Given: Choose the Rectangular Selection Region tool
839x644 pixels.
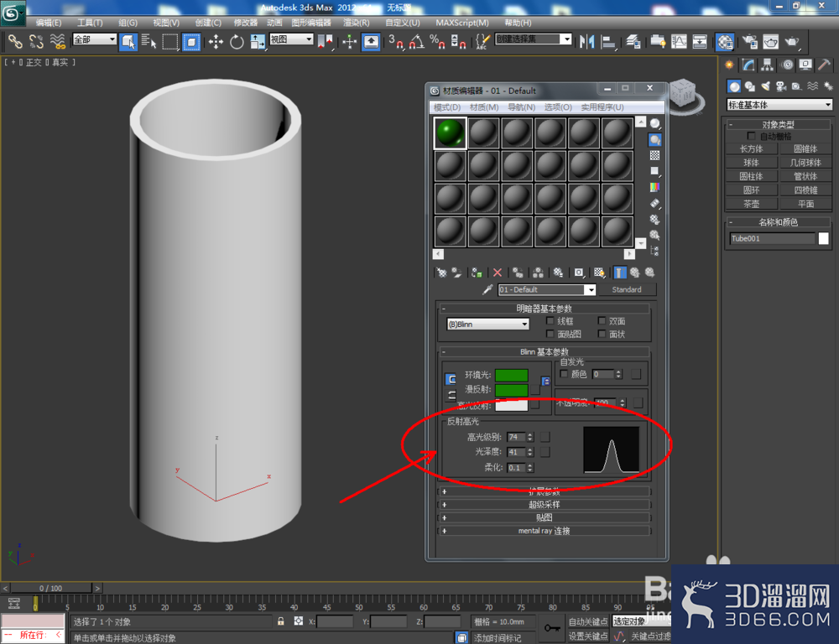Looking at the screenshot, I should point(170,41).
